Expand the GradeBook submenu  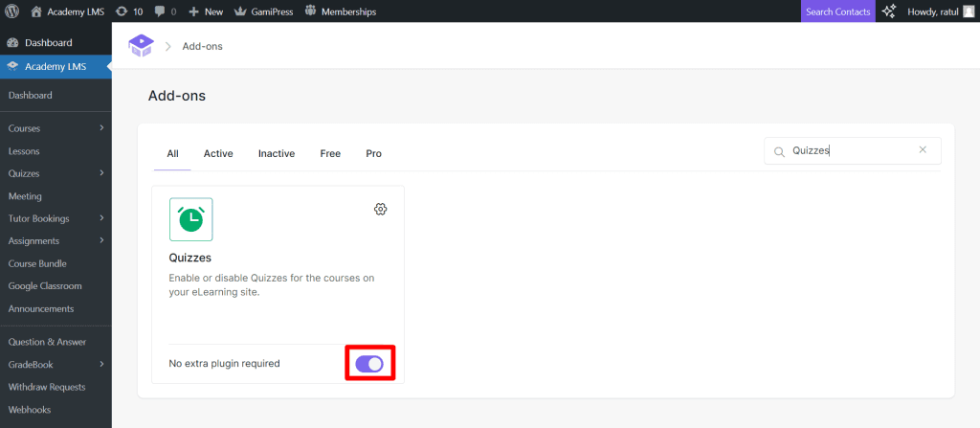pos(100,364)
